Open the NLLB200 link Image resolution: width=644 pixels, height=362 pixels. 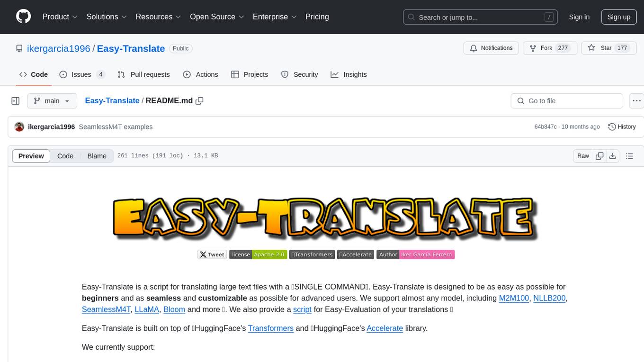click(550, 298)
